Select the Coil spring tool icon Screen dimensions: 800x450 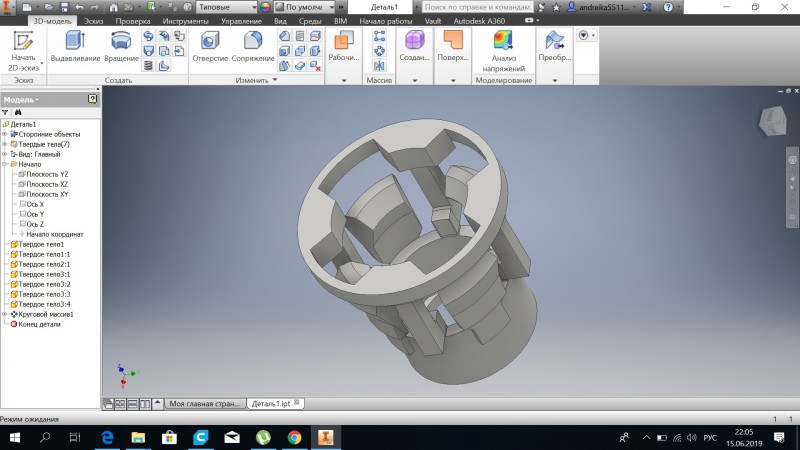(x=148, y=66)
